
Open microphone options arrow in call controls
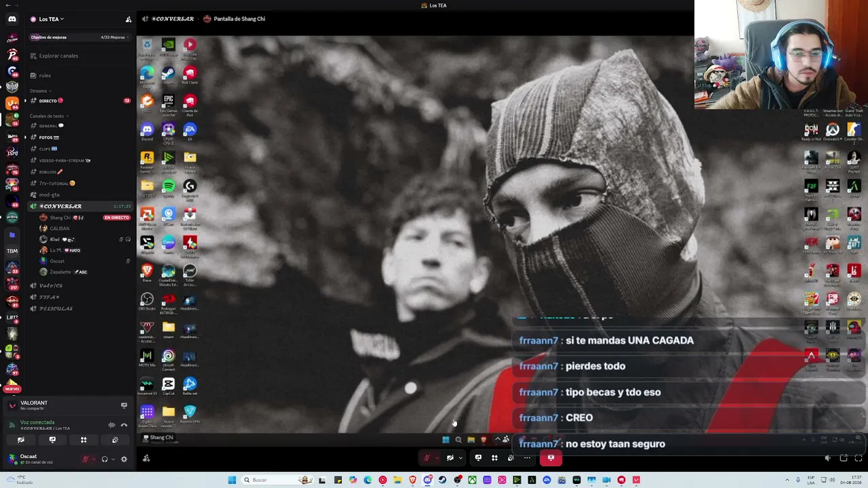437,458
